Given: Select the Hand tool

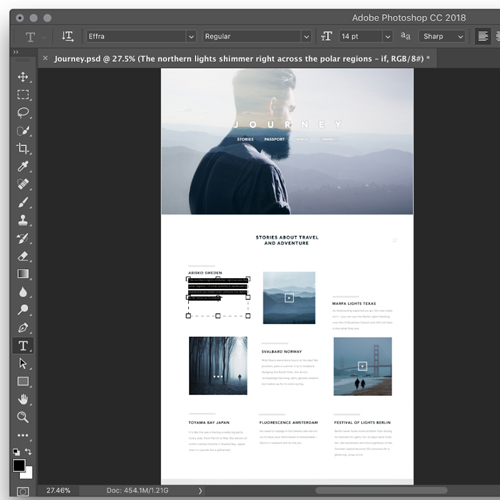Looking at the screenshot, I should coord(23,399).
